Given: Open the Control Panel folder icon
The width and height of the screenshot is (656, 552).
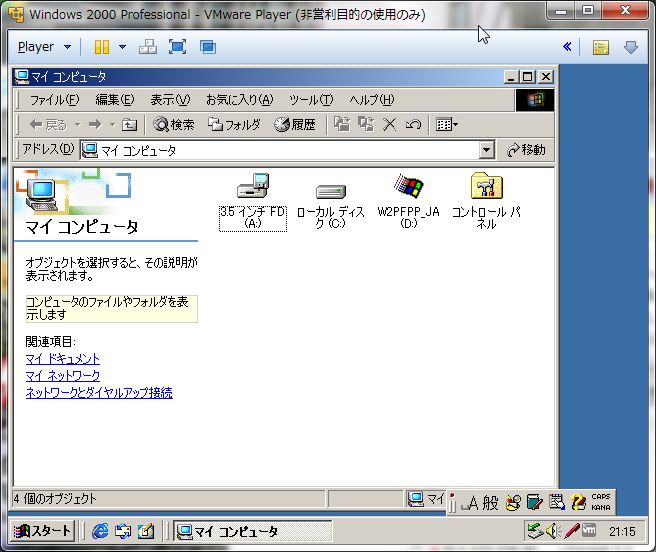Looking at the screenshot, I should (486, 200).
